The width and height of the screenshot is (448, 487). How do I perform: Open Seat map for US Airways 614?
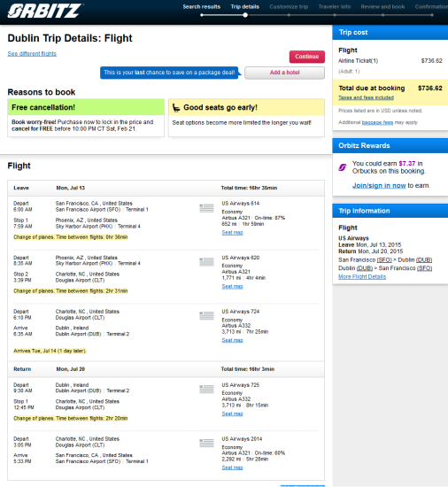232,233
